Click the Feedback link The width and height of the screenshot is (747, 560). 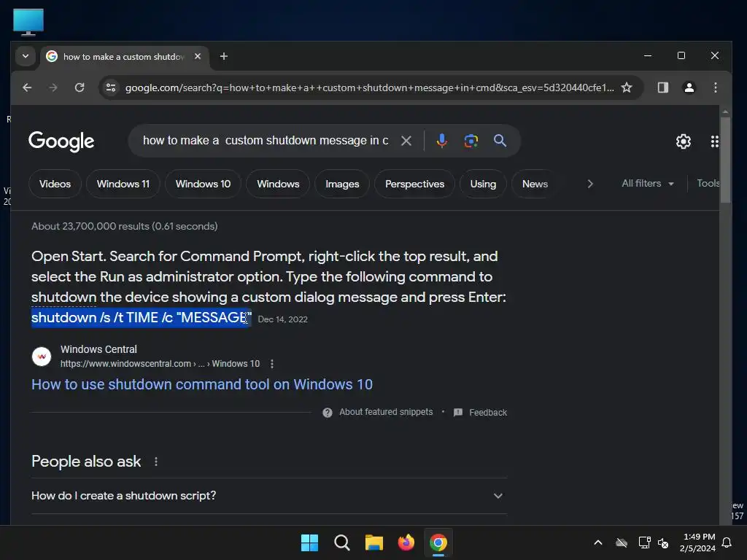pyautogui.click(x=488, y=413)
